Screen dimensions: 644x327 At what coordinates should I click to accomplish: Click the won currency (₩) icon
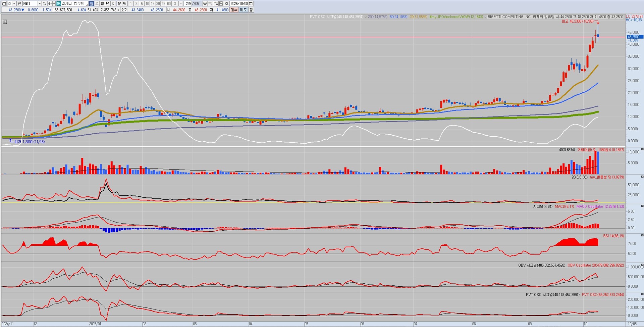(x=205, y=4)
